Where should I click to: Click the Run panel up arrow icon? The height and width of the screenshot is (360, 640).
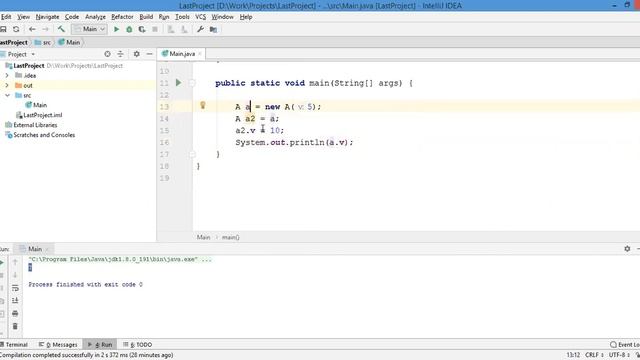coord(15,262)
